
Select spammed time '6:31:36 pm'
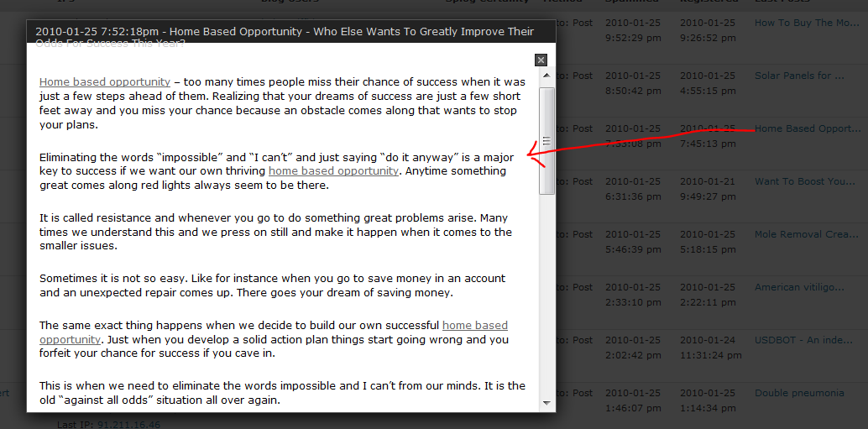[x=633, y=196]
